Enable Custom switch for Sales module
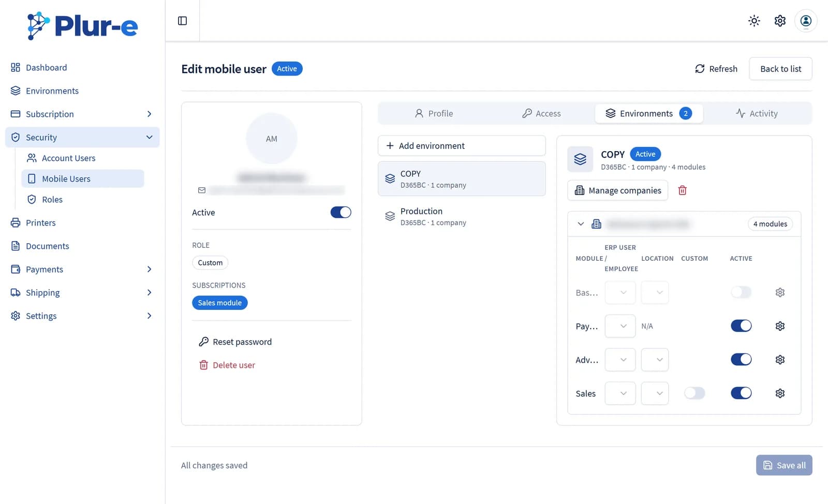This screenshot has height=504, width=828. [694, 393]
